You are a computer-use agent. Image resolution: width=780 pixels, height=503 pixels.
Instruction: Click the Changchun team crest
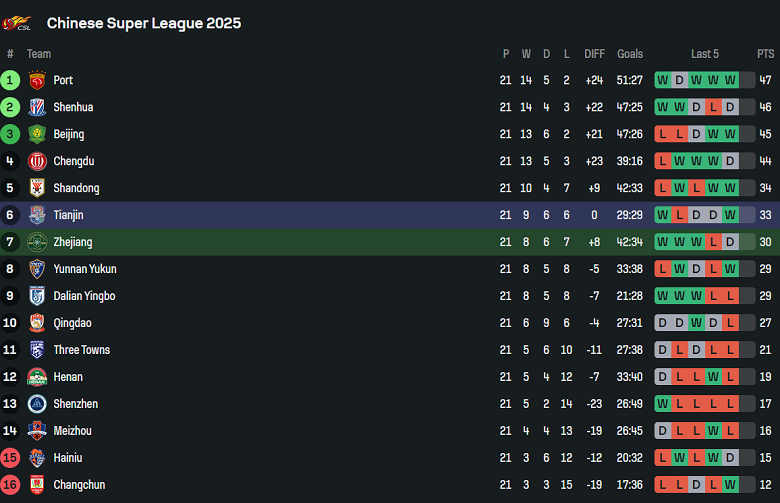click(x=37, y=486)
